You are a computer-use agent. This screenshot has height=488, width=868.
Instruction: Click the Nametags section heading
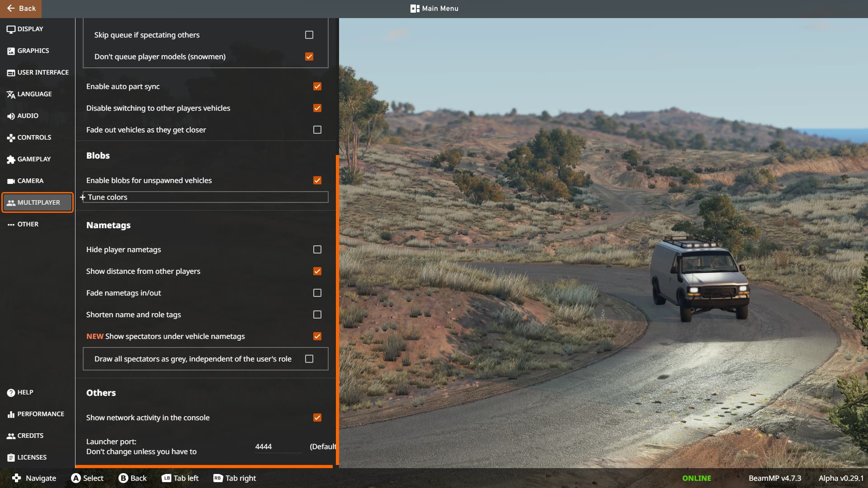click(x=108, y=225)
